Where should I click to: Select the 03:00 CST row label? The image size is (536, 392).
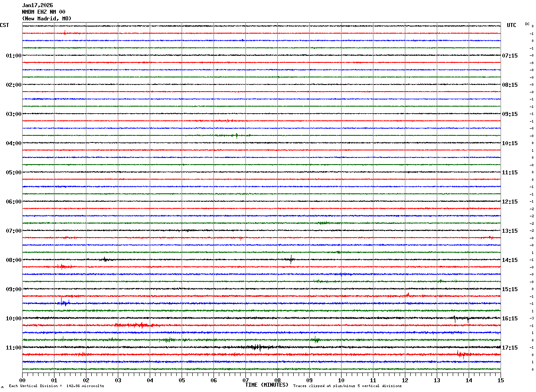pos(14,114)
